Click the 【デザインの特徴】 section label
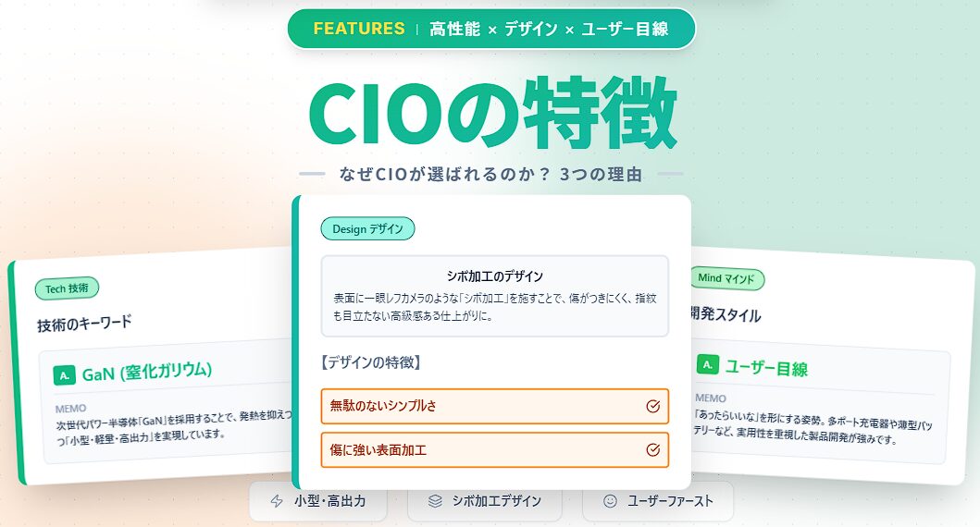This screenshot has height=527, width=980. 371,362
